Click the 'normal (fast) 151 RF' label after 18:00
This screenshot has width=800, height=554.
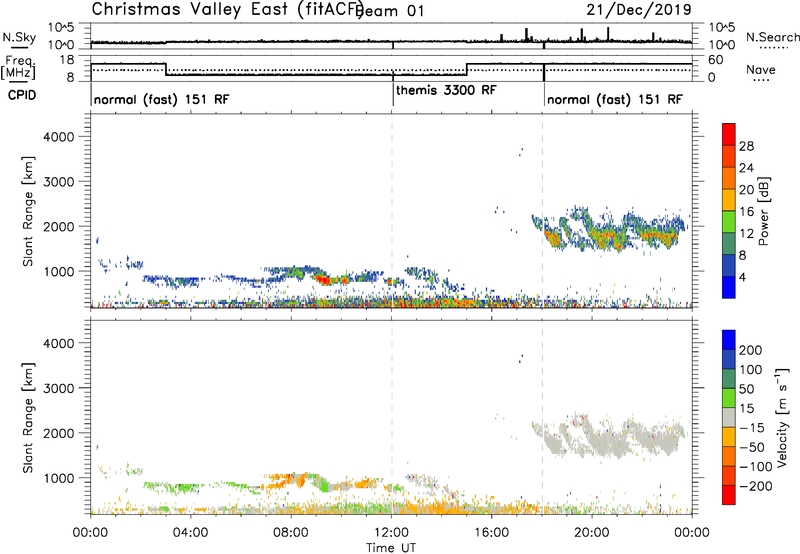[x=614, y=99]
